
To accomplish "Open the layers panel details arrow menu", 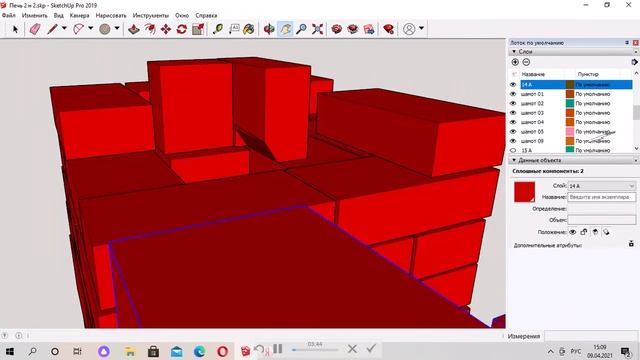I will [634, 62].
